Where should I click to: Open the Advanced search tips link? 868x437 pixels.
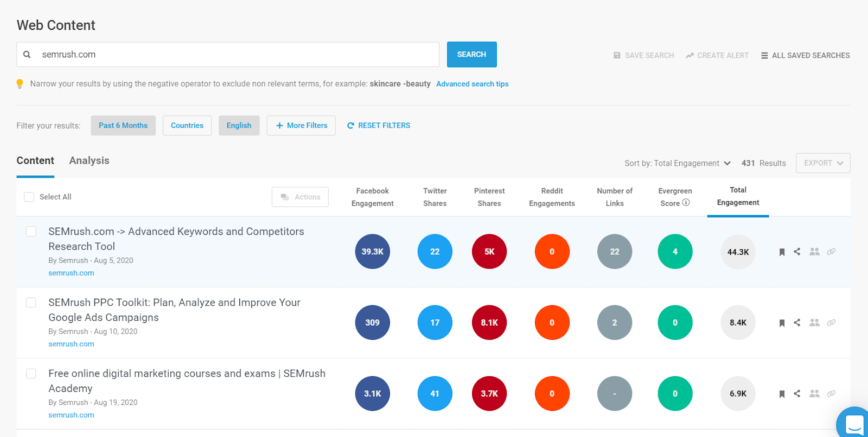(x=472, y=84)
